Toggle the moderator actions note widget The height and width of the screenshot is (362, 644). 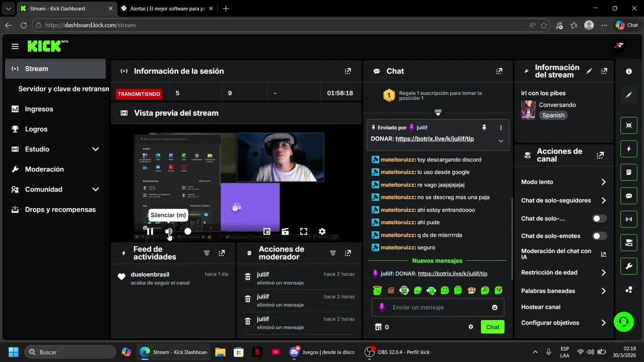[629, 172]
